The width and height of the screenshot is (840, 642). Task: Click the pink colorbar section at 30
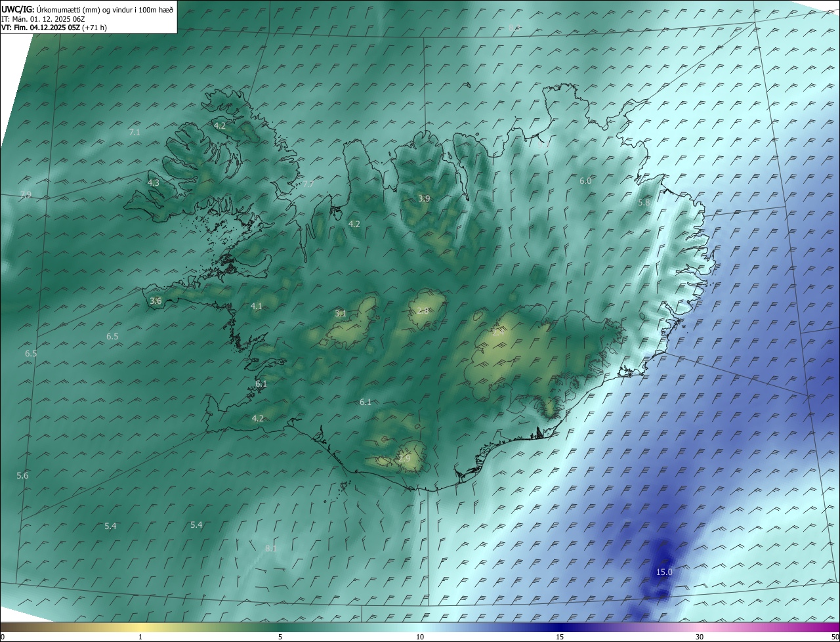coord(700,627)
